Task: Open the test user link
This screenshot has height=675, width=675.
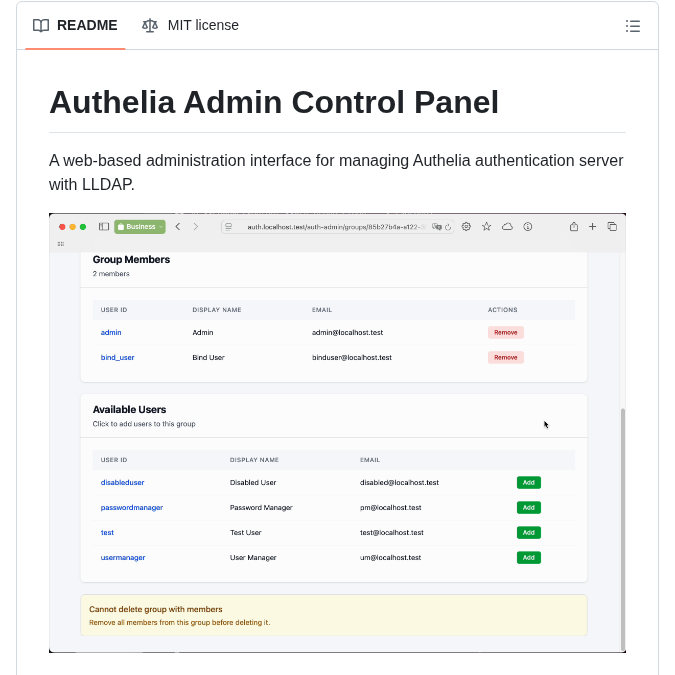Action: (x=107, y=533)
